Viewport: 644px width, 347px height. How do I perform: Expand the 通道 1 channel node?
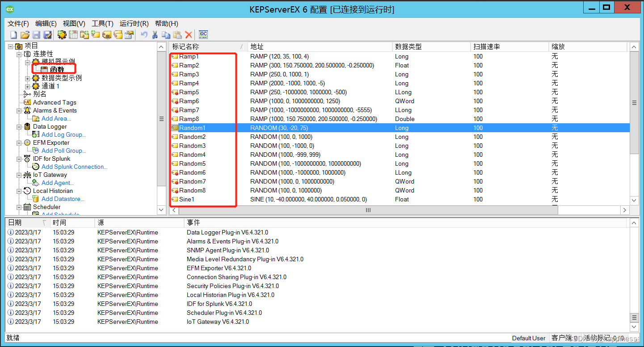point(27,86)
